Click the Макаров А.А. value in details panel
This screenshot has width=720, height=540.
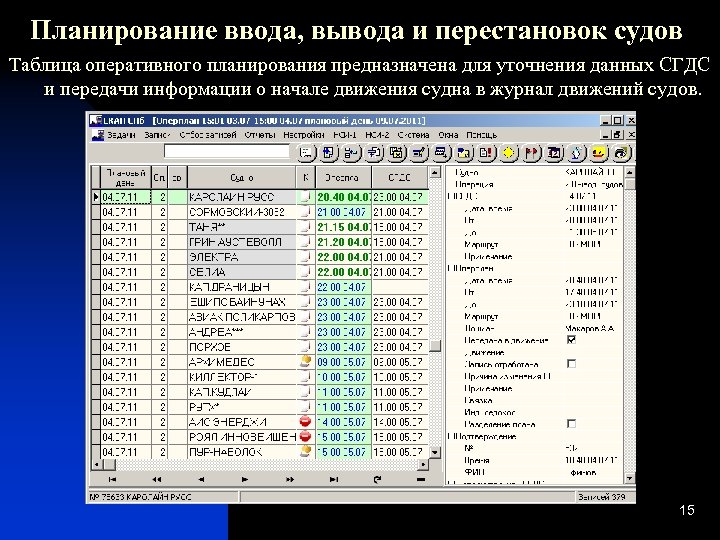(590, 328)
